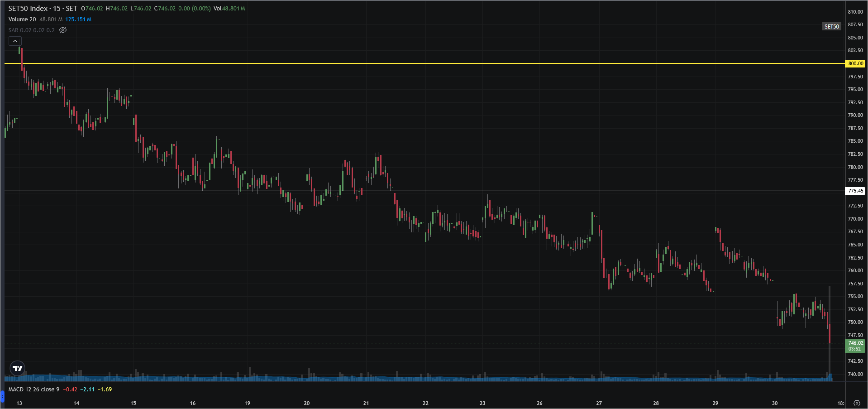Click date 19 on the time axis

pos(248,403)
